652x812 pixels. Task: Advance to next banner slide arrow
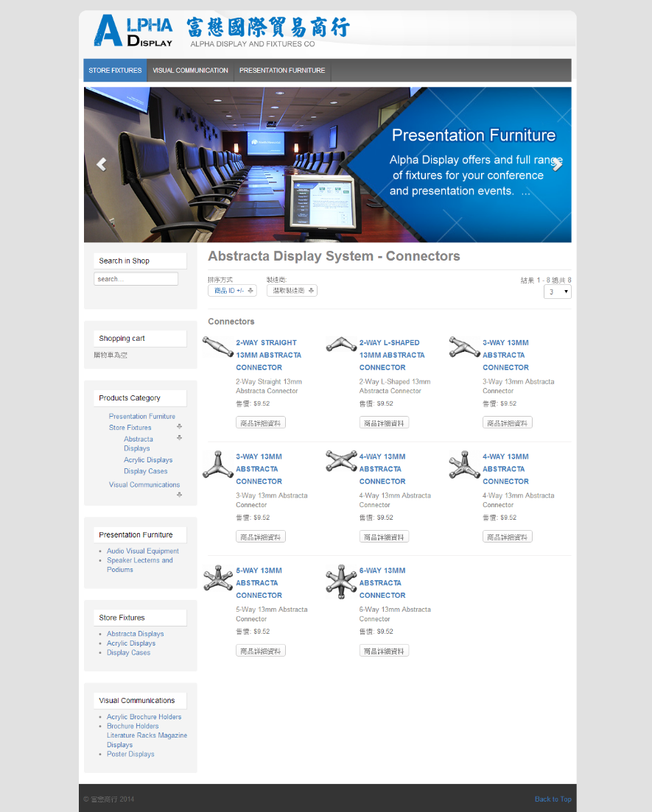(x=557, y=165)
